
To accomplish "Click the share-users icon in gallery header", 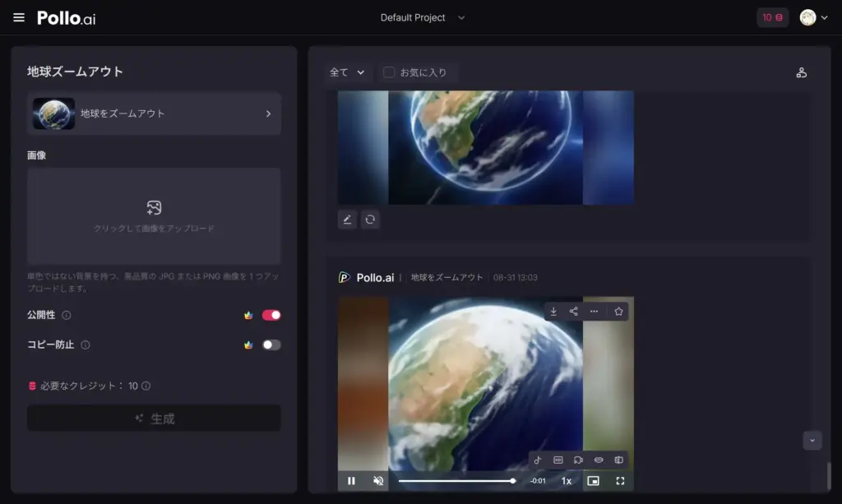I will click(x=801, y=72).
